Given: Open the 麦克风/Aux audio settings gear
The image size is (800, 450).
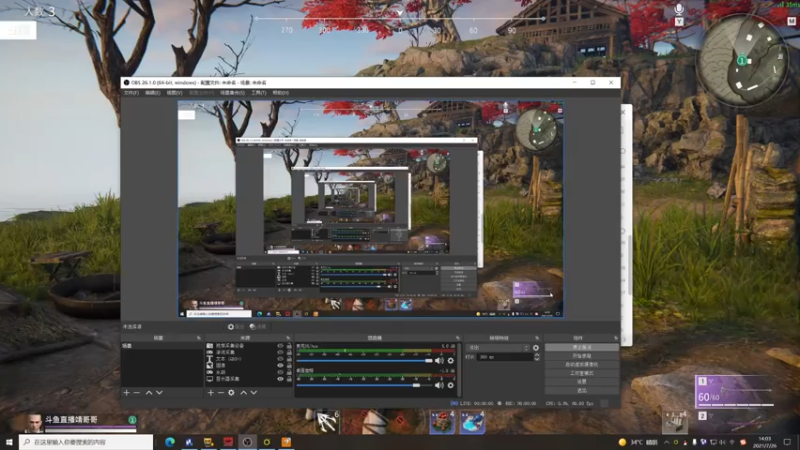Looking at the screenshot, I should pos(451,361).
